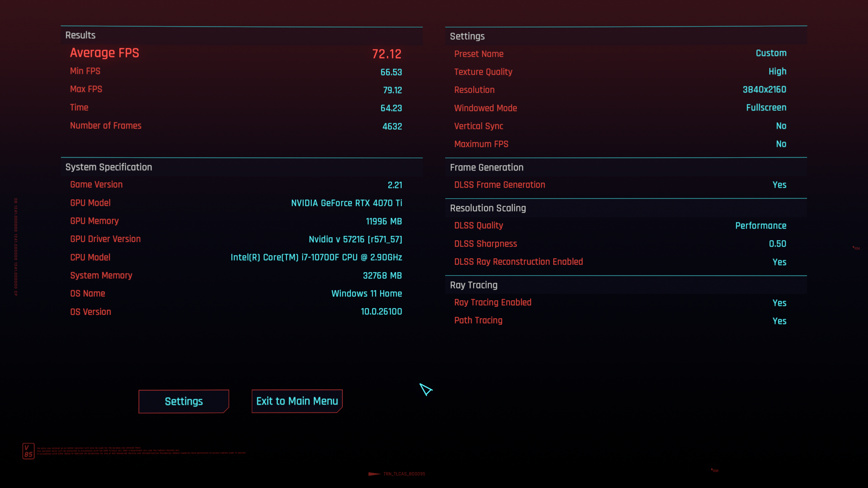Click the Settings button

183,401
